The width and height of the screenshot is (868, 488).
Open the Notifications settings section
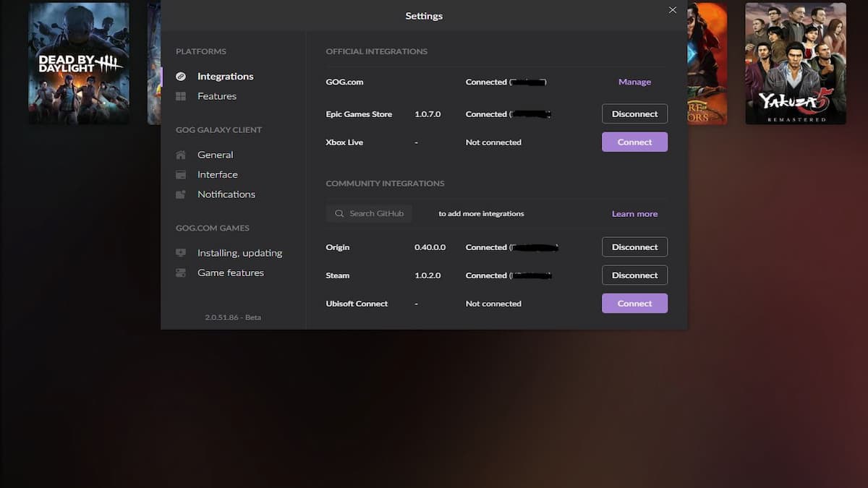226,194
